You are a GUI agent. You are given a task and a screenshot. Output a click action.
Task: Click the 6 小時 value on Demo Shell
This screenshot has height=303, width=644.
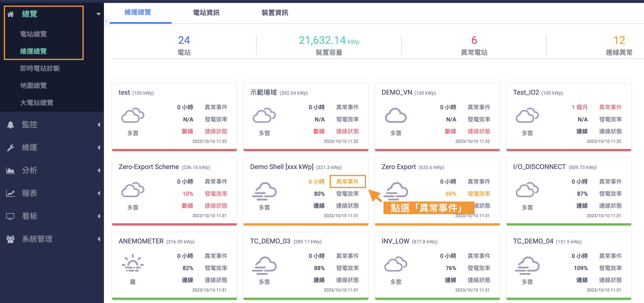click(317, 182)
